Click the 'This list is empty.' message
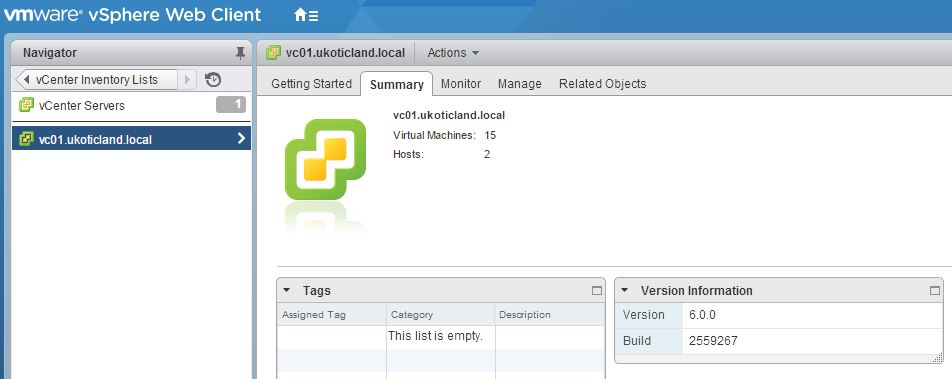This screenshot has width=952, height=379. [x=435, y=336]
